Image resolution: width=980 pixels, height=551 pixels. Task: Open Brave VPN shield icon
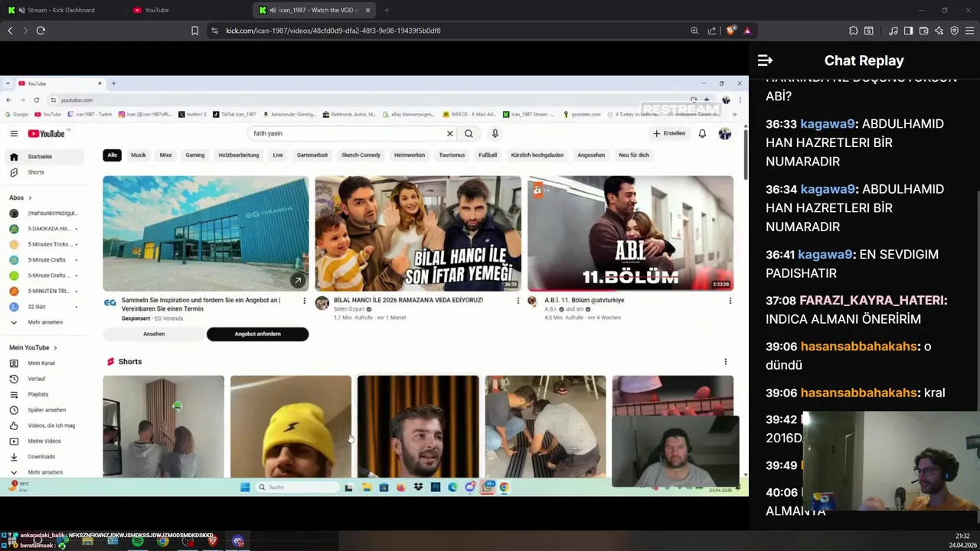tap(954, 31)
